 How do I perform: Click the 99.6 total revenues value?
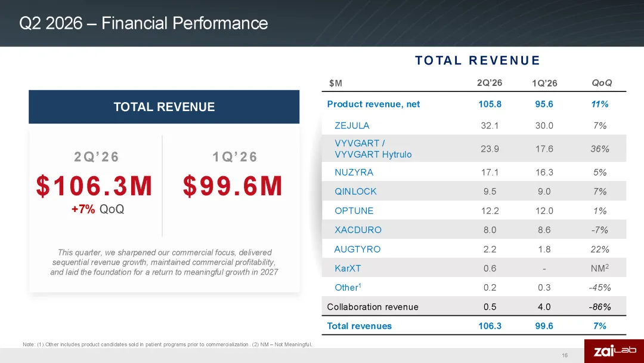click(x=544, y=326)
